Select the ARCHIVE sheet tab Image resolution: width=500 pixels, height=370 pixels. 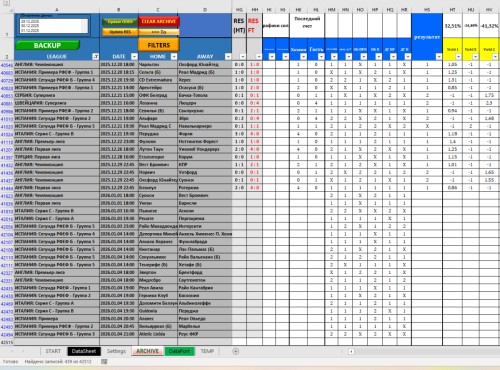click(x=147, y=351)
